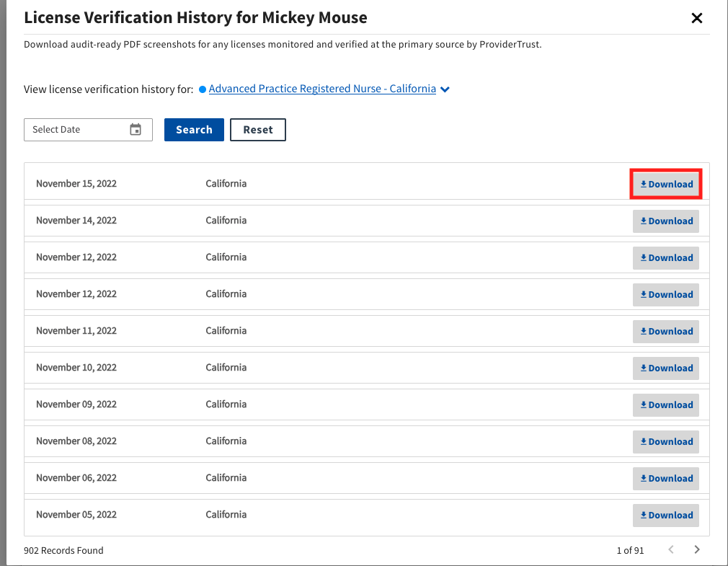Click the blue status dot beside license type
The height and width of the screenshot is (566, 728).
coord(203,89)
